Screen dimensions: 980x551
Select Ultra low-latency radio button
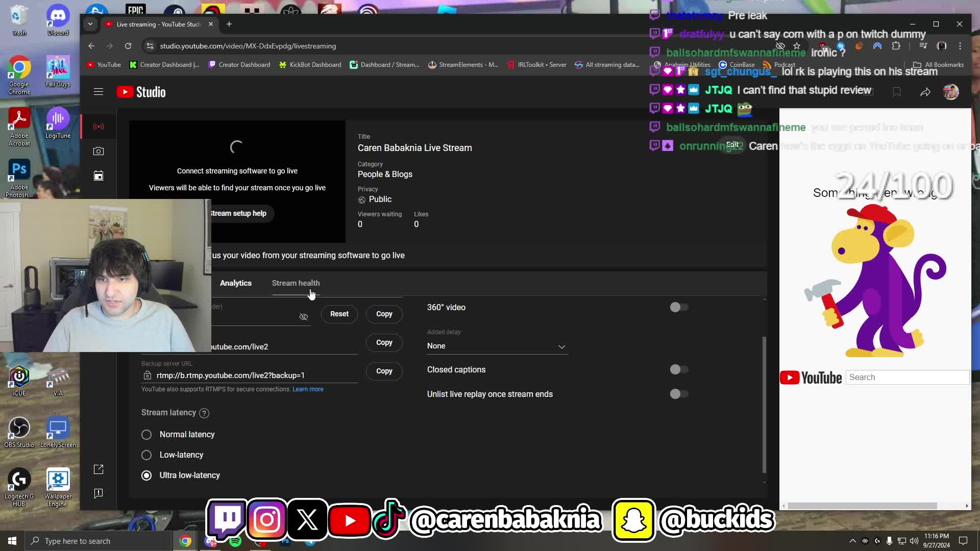(146, 475)
